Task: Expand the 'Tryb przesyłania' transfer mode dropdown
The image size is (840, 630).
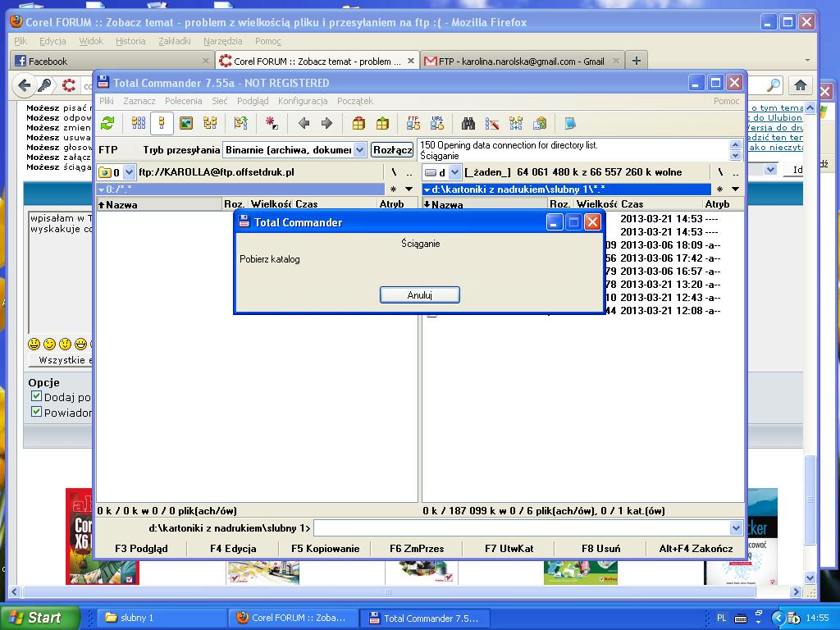Action: point(359,150)
